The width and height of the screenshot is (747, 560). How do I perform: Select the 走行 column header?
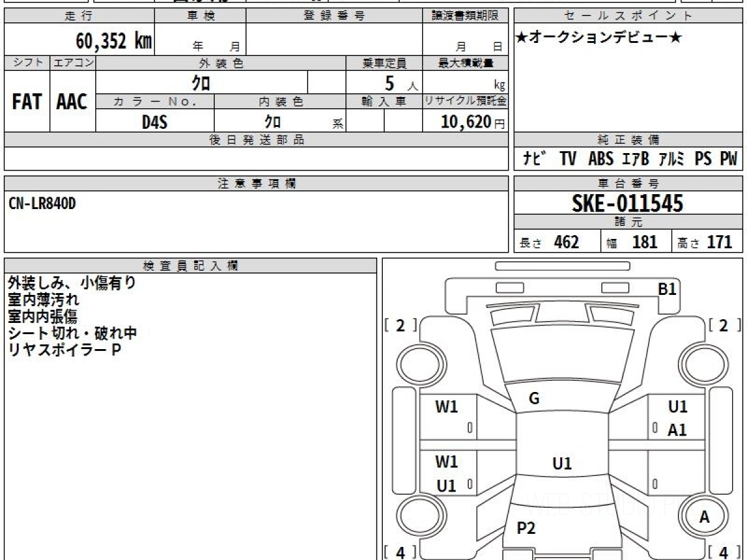click(79, 16)
